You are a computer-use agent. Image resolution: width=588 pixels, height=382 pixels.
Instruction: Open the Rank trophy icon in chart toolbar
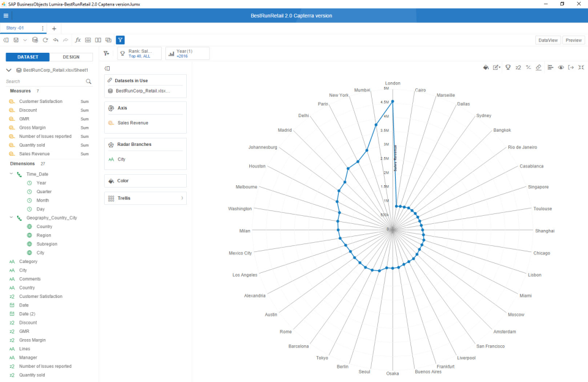508,68
